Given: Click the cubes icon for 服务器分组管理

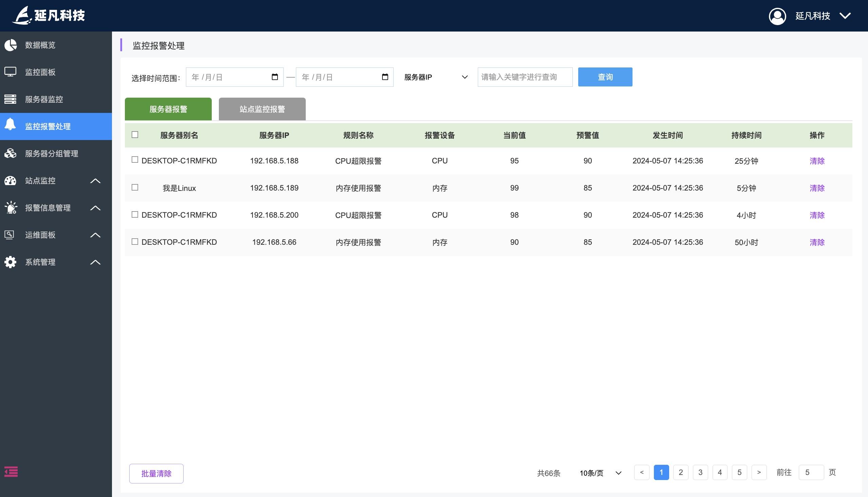Looking at the screenshot, I should coord(10,154).
